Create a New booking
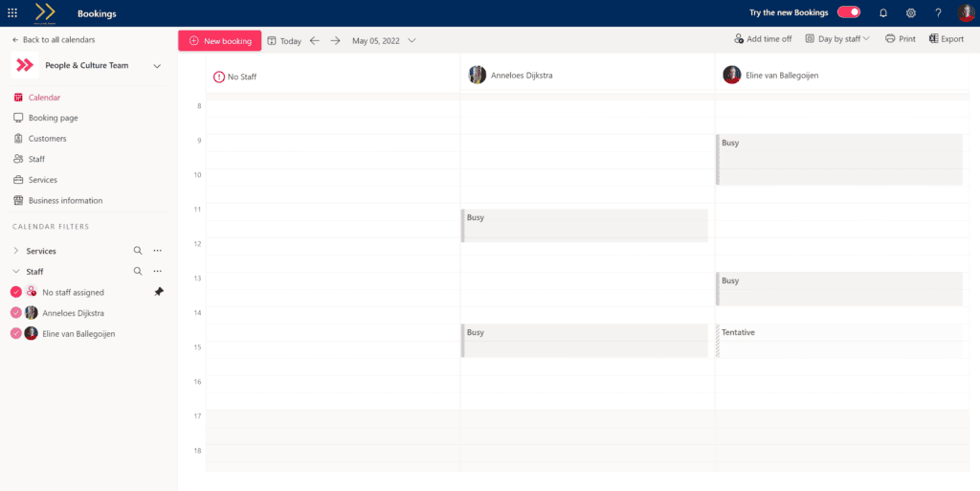The image size is (980, 491). tap(219, 40)
